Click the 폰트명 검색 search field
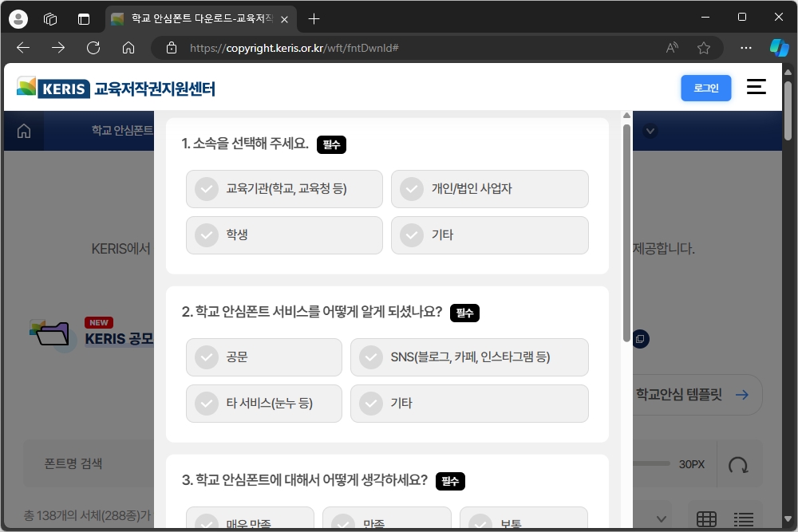 click(89, 463)
